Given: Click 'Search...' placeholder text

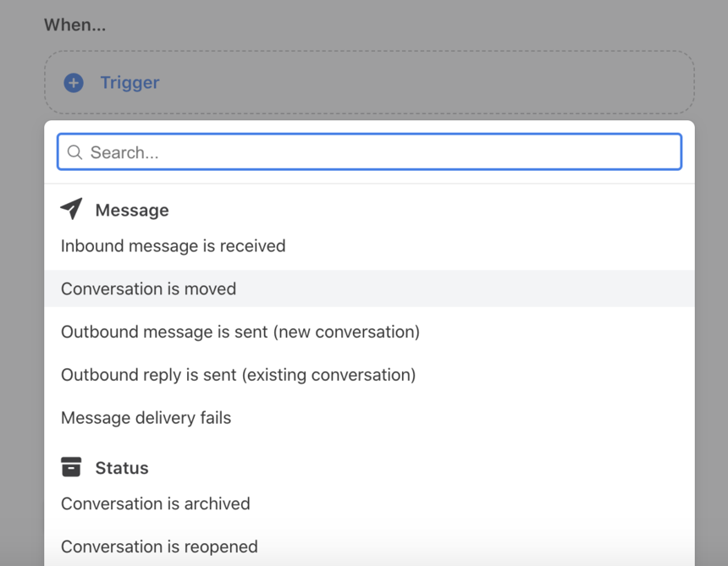Looking at the screenshot, I should [x=124, y=152].
